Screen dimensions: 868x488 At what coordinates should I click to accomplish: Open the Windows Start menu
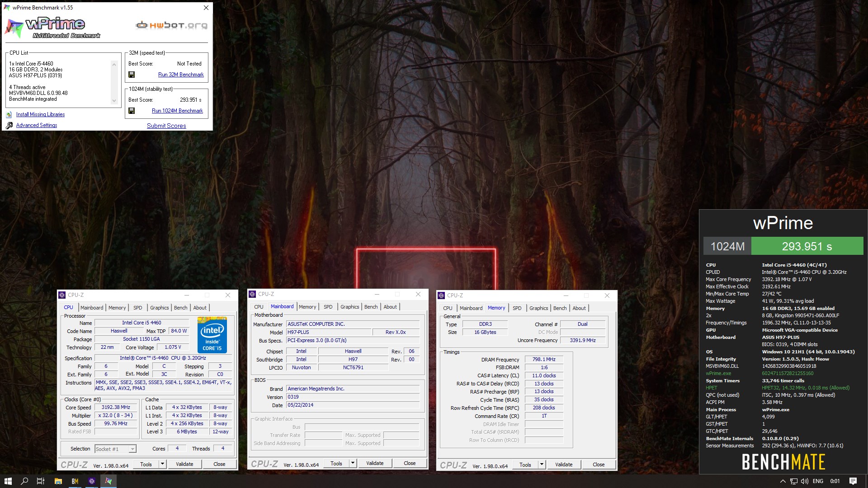[8, 481]
